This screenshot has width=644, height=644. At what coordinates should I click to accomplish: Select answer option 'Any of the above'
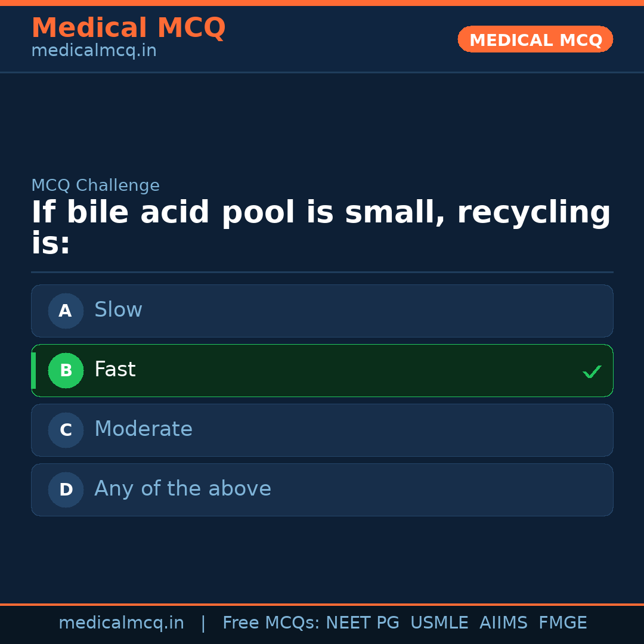pos(322,490)
